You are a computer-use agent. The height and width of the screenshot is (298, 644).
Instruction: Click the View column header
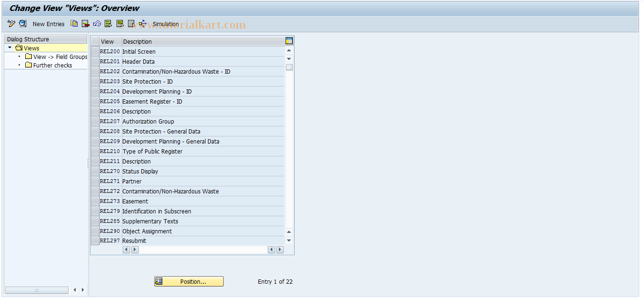click(x=111, y=41)
